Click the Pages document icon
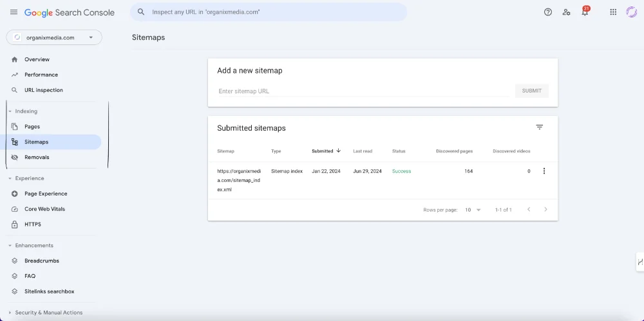The height and width of the screenshot is (321, 644). [x=15, y=127]
